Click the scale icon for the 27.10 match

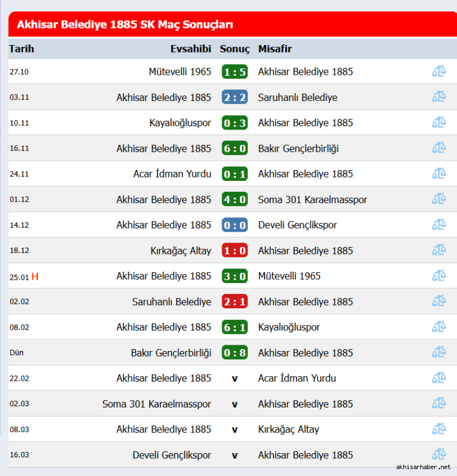point(439,71)
